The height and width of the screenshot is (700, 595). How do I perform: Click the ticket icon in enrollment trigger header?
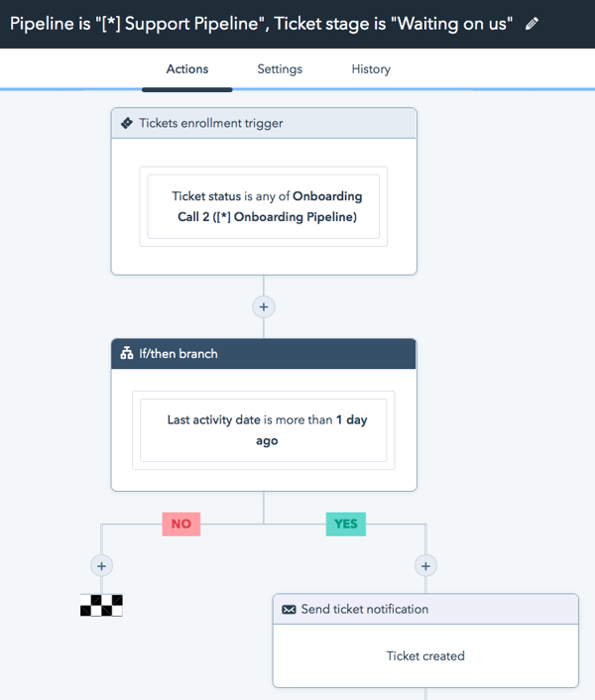[x=127, y=123]
